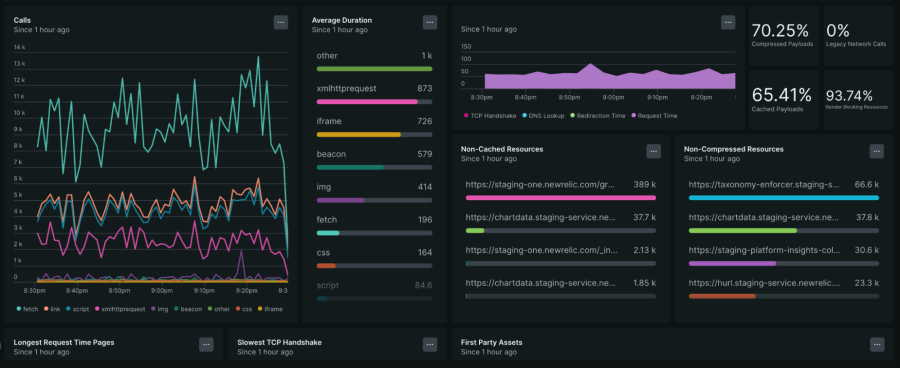Click the Calls widget title
The height and width of the screenshot is (368, 900).
point(22,20)
